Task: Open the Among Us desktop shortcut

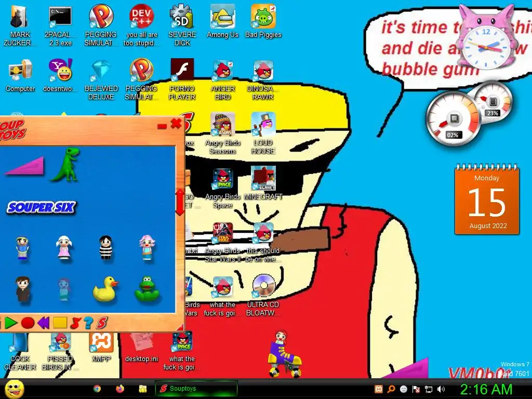Action: pyautogui.click(x=222, y=21)
